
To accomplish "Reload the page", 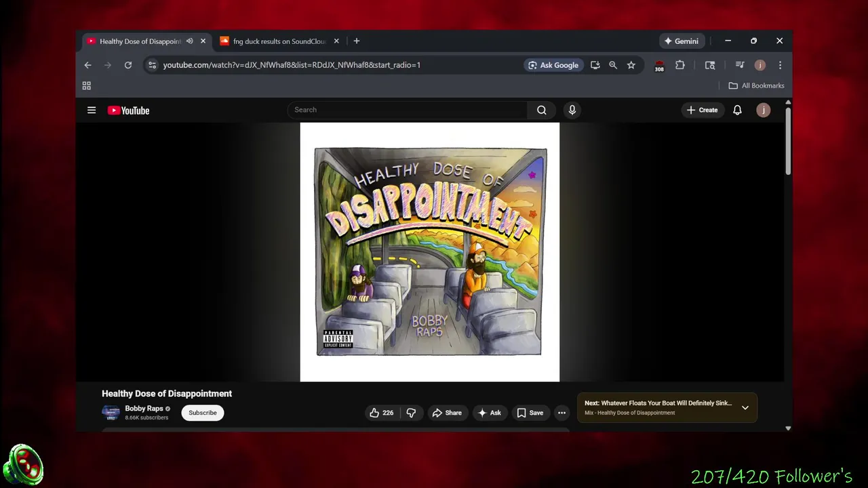I will coord(127,65).
